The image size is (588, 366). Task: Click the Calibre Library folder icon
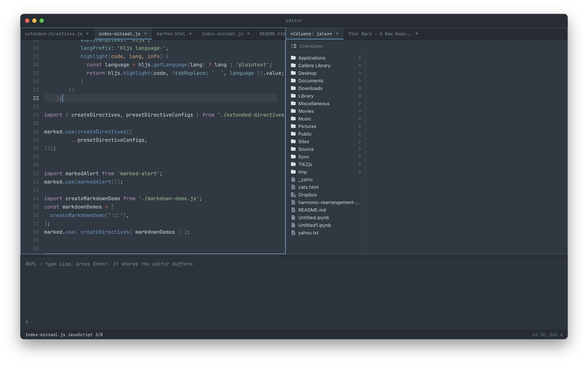pyautogui.click(x=293, y=65)
